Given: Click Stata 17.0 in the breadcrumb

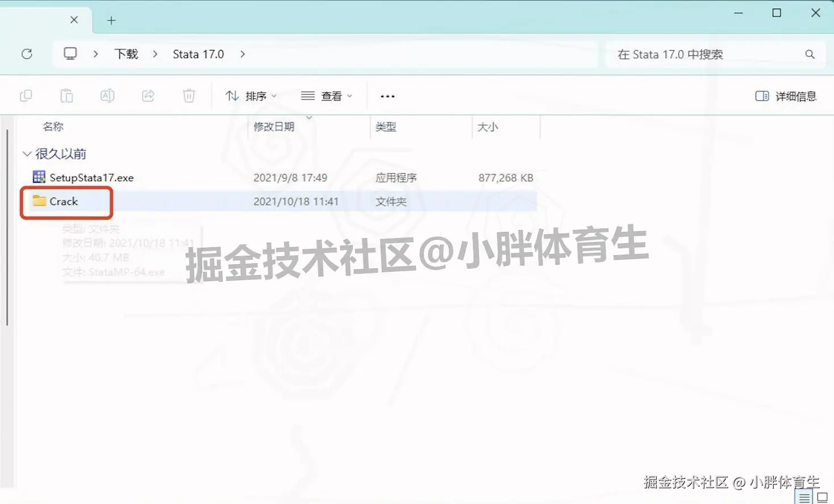Looking at the screenshot, I should 198,53.
